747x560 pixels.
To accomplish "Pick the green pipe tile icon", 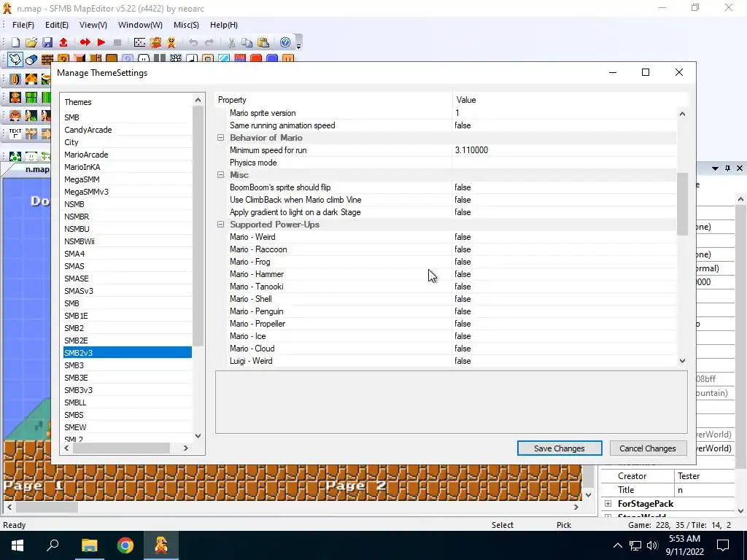I will click(31, 98).
